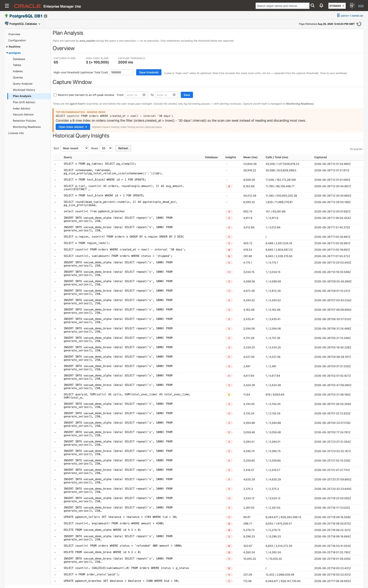Click the Captured column header
Screen dimensions: 368x588
click(320, 157)
